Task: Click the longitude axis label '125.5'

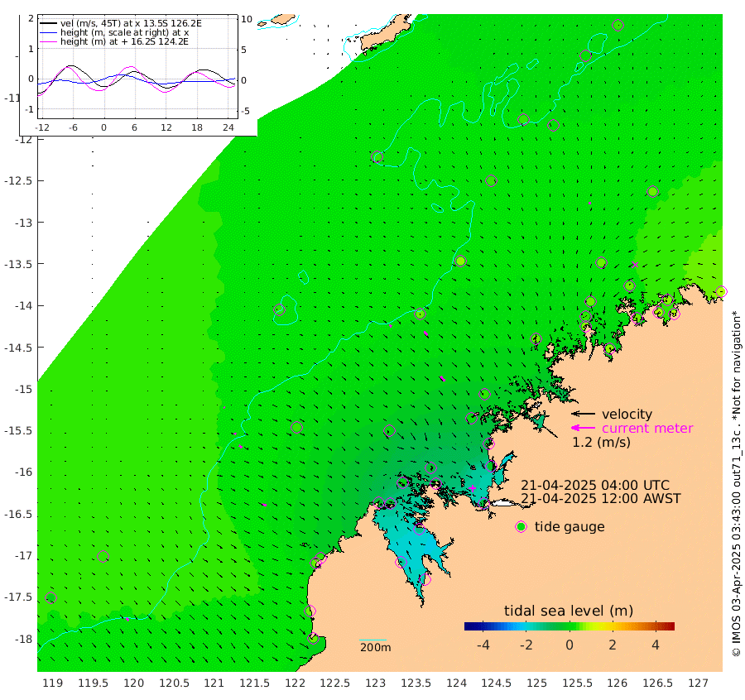Action: click(x=577, y=683)
